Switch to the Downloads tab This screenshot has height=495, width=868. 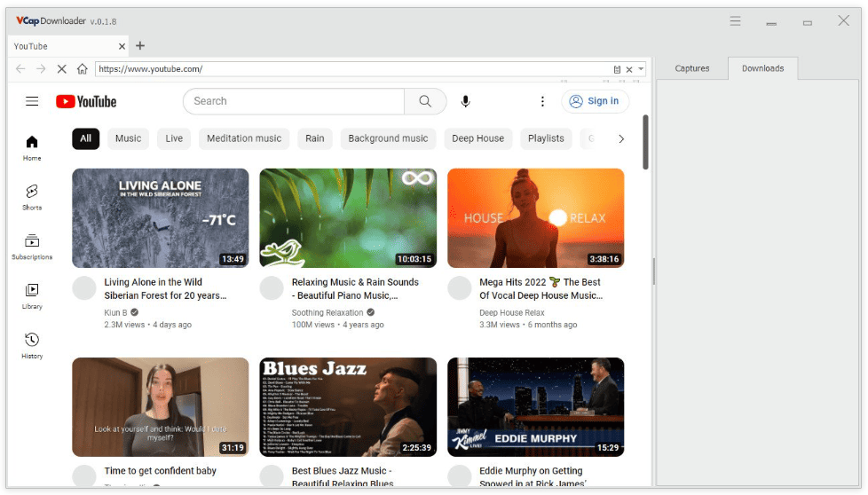point(762,68)
